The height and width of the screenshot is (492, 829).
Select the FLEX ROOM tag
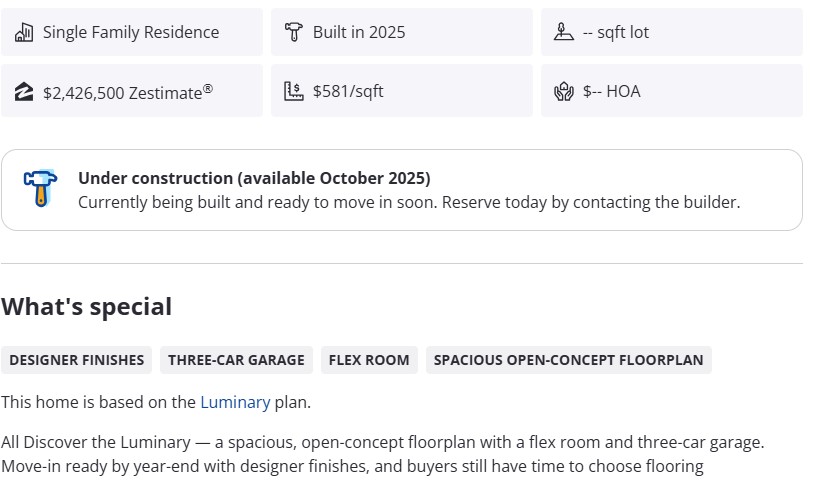pos(369,360)
